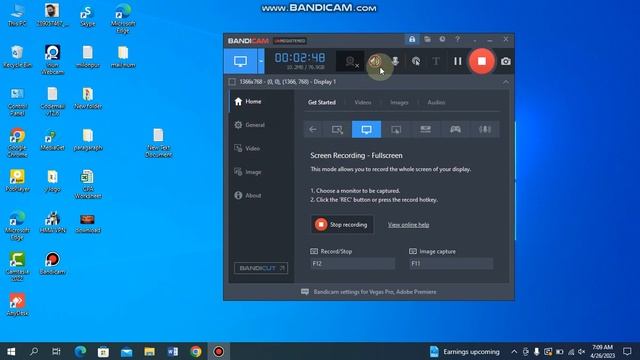Image resolution: width=640 pixels, height=360 pixels.
Task: Open Video settings in the sidebar
Action: click(261, 149)
